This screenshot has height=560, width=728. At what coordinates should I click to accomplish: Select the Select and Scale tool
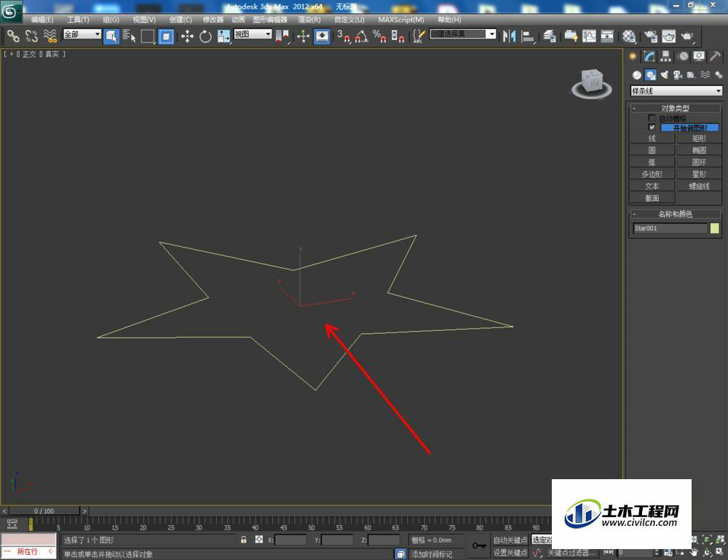point(223,36)
